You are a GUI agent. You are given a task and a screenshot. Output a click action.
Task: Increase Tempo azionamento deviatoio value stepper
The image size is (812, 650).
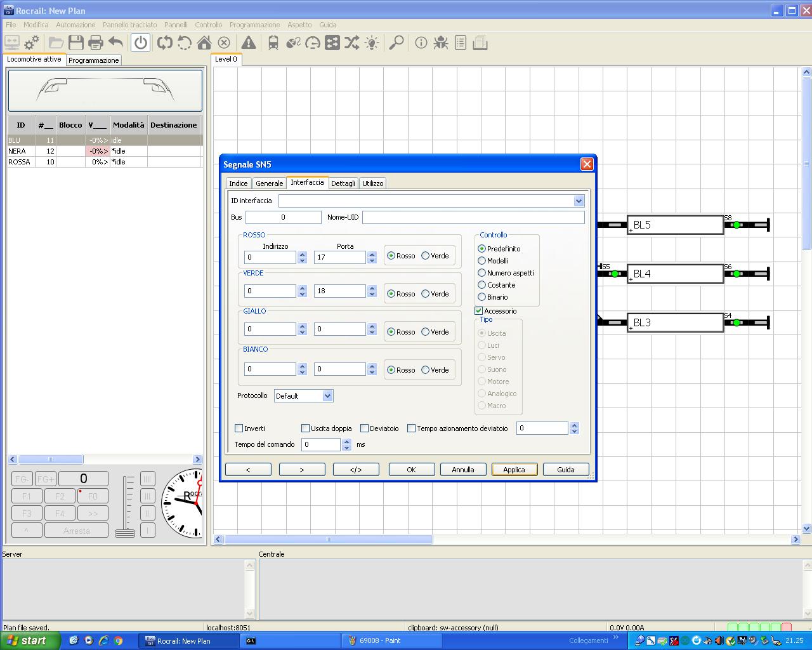(574, 425)
